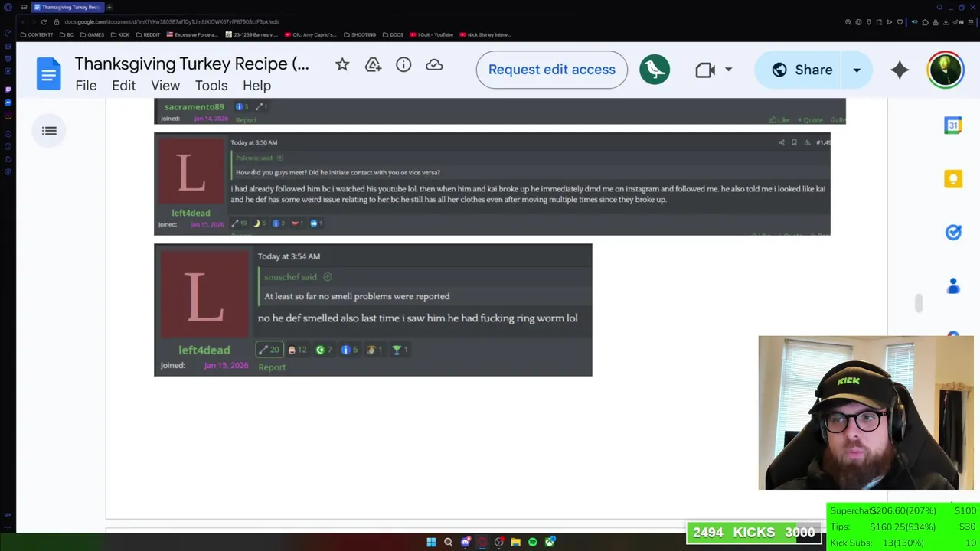Image resolution: width=980 pixels, height=551 pixels.
Task: Open the Tools menu
Action: coord(211,86)
